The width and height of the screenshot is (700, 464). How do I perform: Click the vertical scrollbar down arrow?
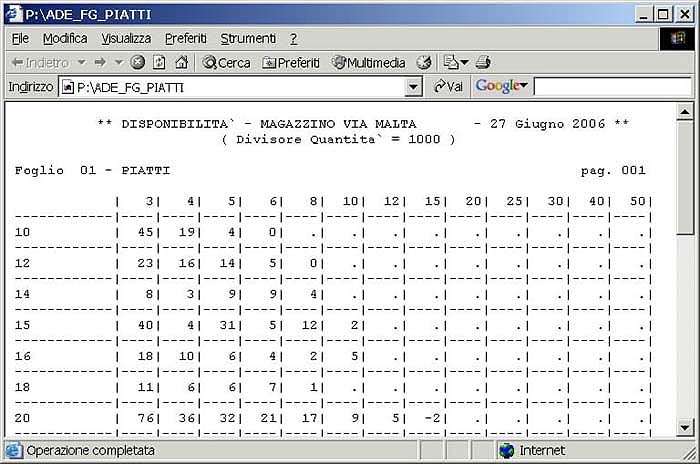685,427
